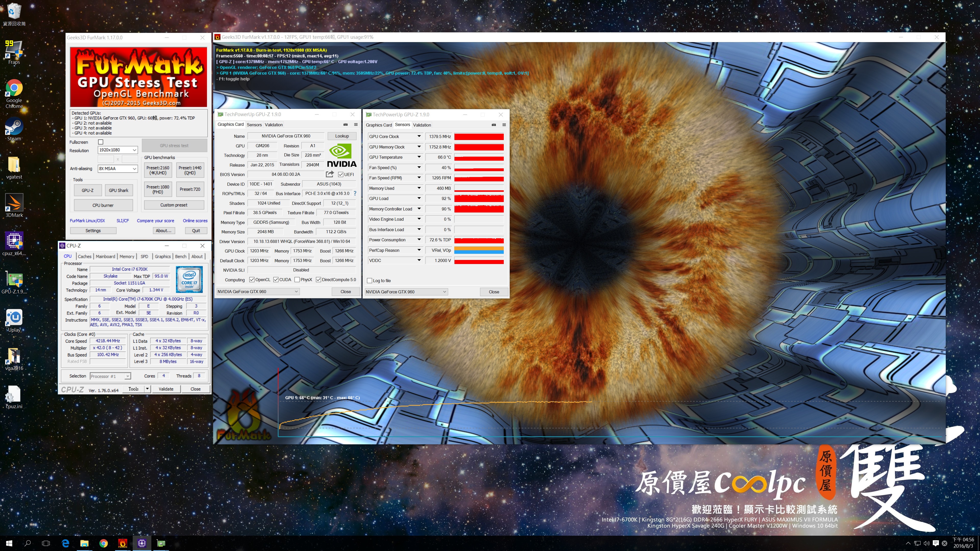Open Sensors tab in GPU-Z Graphics Card window
Screen dimensions: 980x551
pyautogui.click(x=254, y=125)
